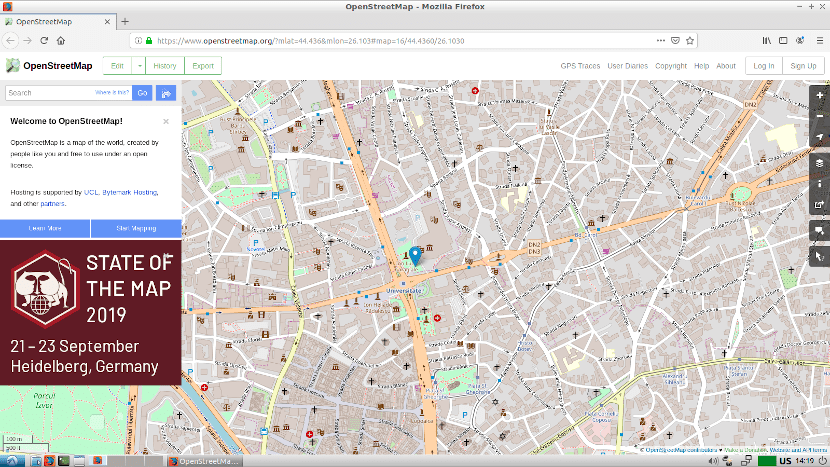Open GPS Traces page
Image resolution: width=830 pixels, height=467 pixels.
(x=580, y=66)
